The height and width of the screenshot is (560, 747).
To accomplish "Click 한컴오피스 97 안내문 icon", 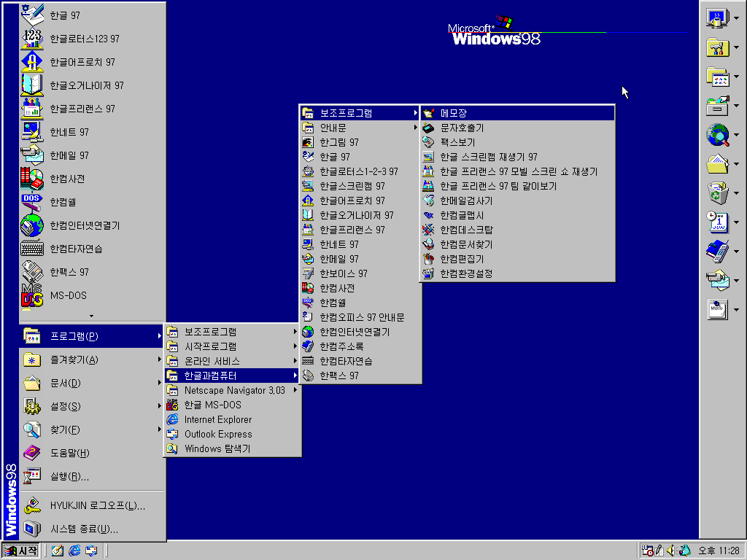I will click(308, 317).
